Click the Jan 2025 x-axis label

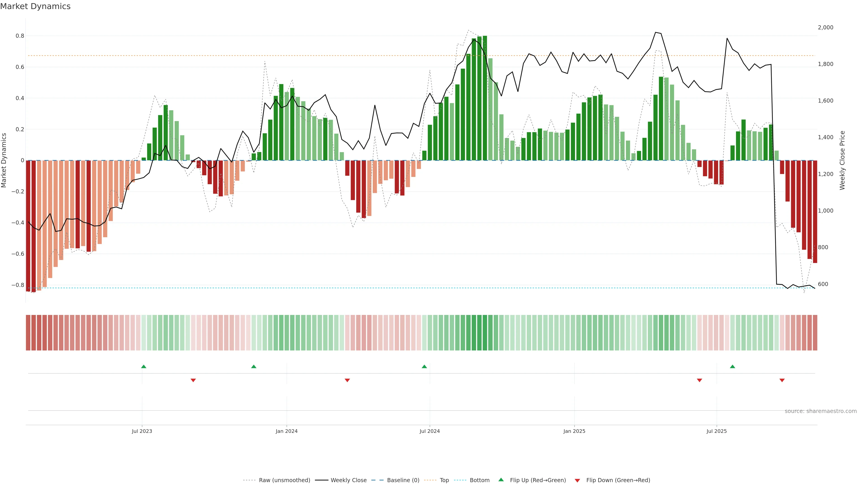tap(574, 431)
